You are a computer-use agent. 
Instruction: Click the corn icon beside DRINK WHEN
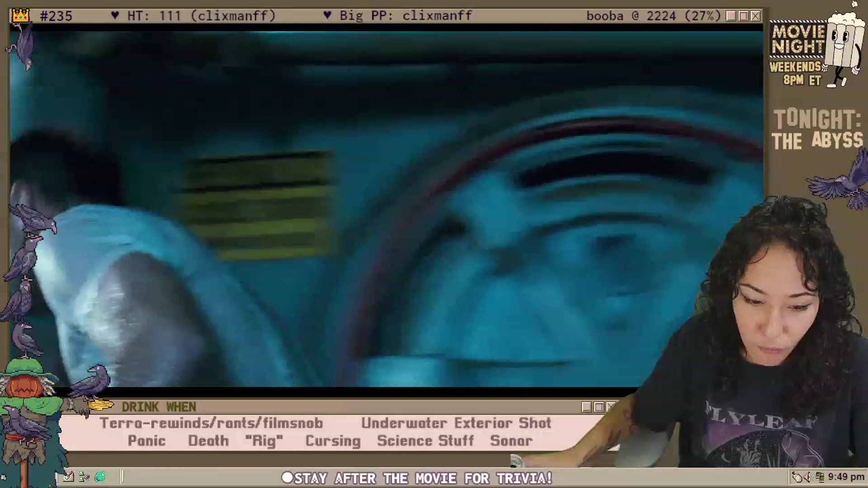[x=101, y=405]
